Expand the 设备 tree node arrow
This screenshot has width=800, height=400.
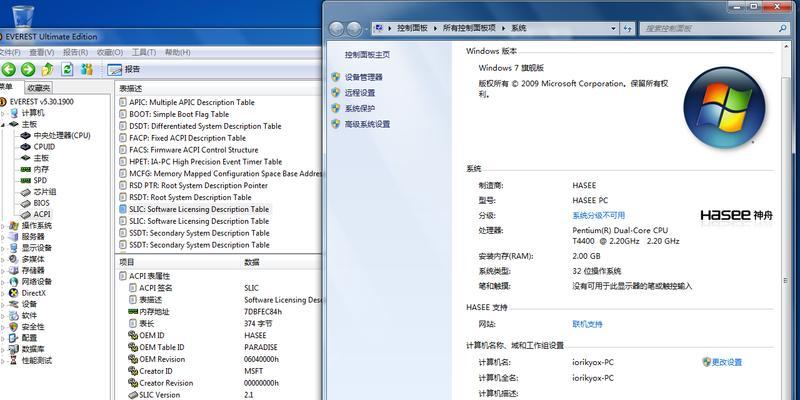coord(3,304)
